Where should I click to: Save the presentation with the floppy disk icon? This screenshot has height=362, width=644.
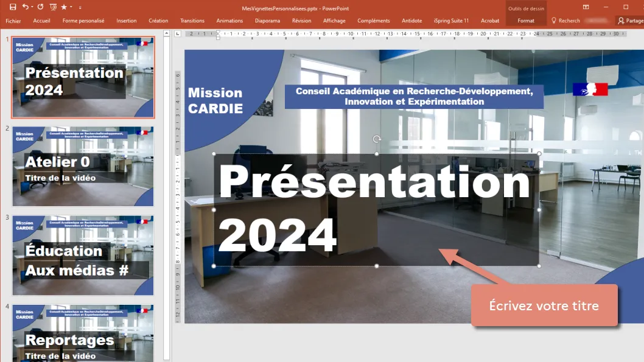[13, 7]
